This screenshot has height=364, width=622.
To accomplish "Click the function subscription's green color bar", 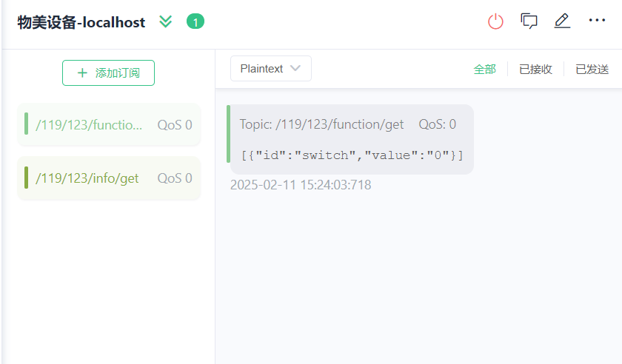I will pyautogui.click(x=27, y=124).
